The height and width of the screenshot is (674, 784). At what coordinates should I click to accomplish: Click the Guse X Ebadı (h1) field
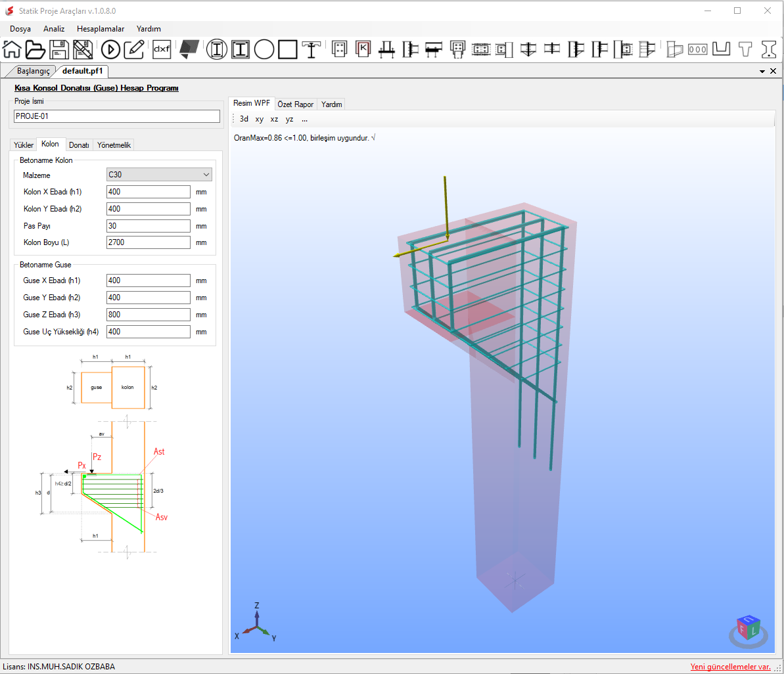point(149,281)
